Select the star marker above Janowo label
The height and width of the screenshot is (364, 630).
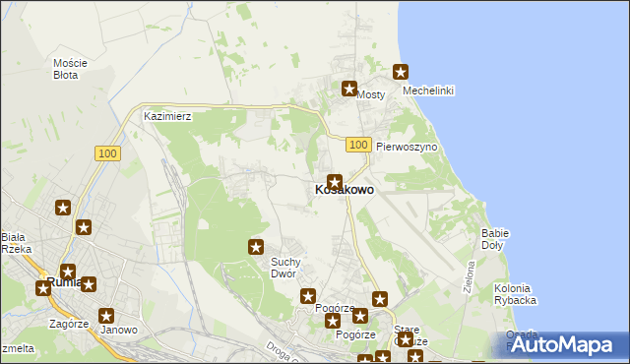coord(106,316)
